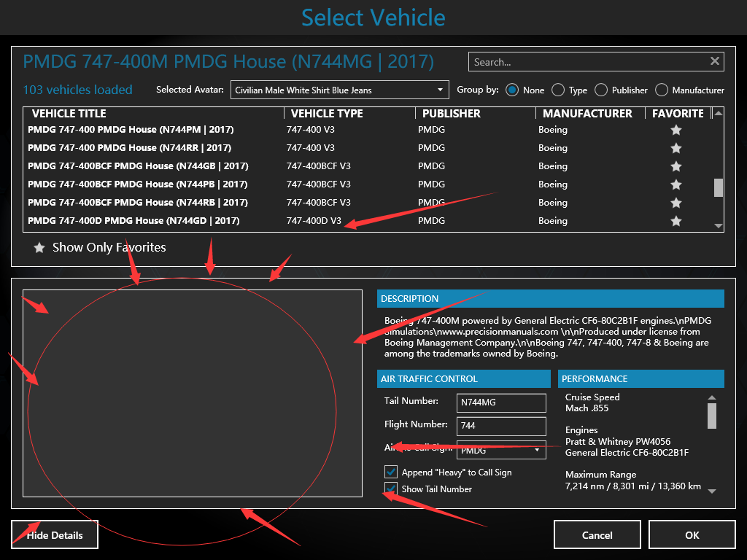The height and width of the screenshot is (560, 747).
Task: Group vehicles by Type
Action: [558, 90]
